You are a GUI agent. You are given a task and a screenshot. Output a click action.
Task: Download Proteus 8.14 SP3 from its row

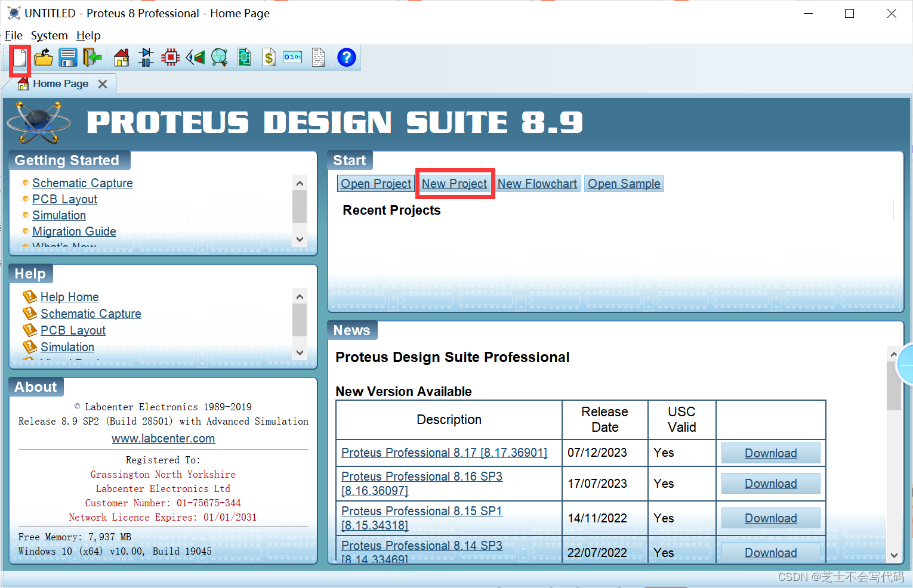[x=770, y=552]
